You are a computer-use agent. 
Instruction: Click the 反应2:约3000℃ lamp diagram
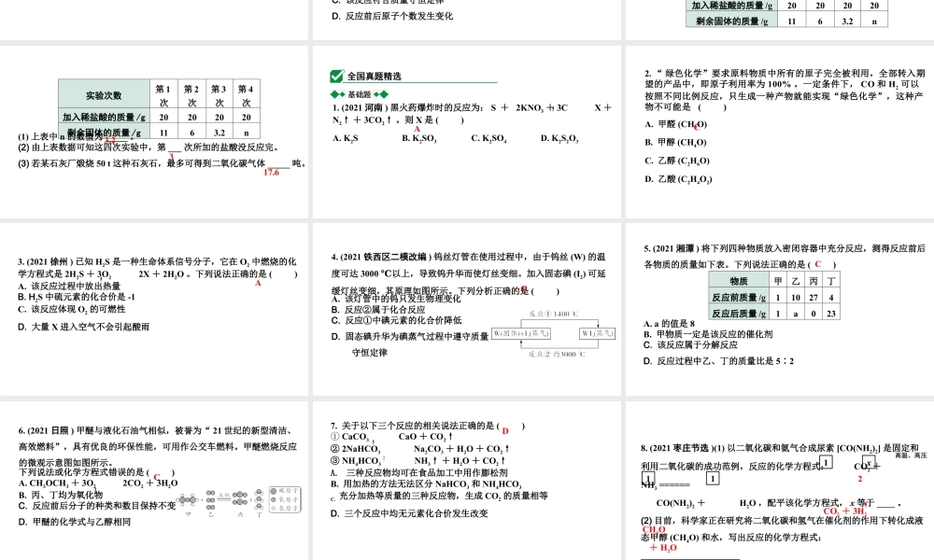click(x=556, y=353)
